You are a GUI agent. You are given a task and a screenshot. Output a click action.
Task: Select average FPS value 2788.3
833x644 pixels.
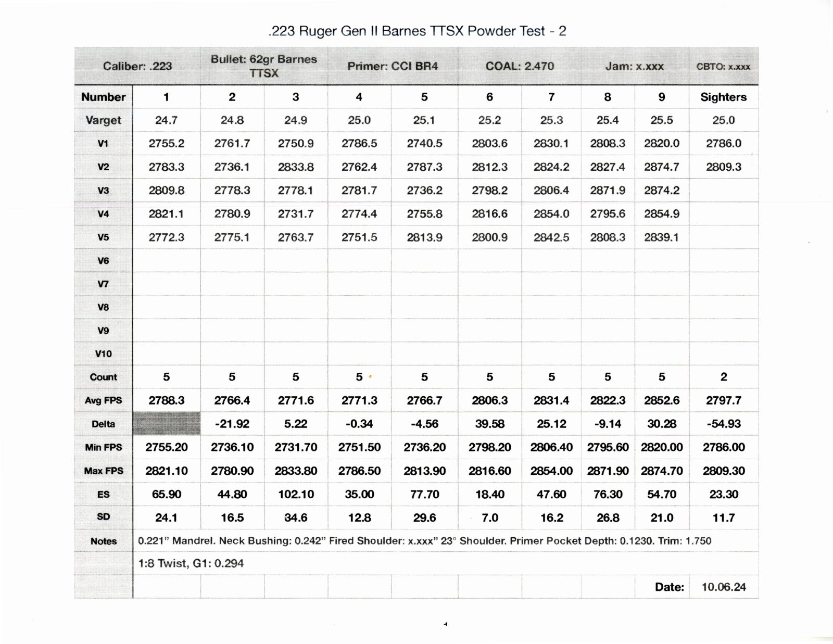click(166, 401)
